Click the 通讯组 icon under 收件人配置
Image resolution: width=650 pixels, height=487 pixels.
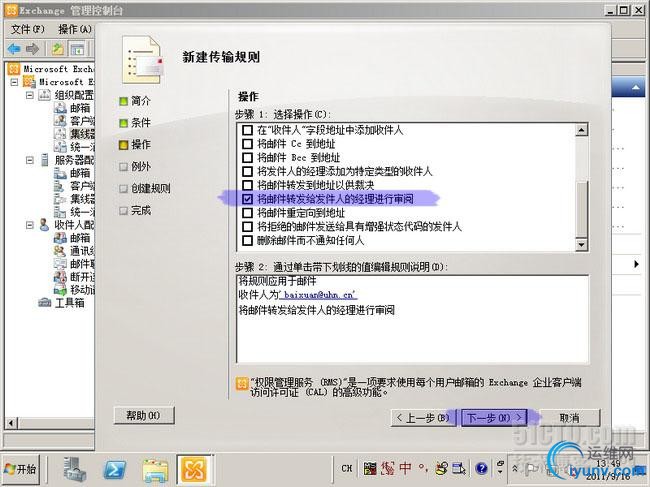tap(60, 251)
